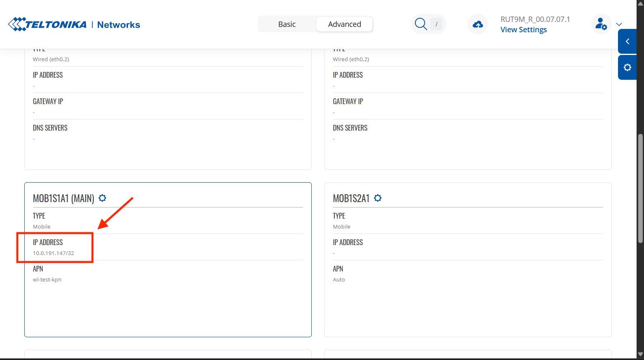Switch to Advanced mode

[344, 24]
